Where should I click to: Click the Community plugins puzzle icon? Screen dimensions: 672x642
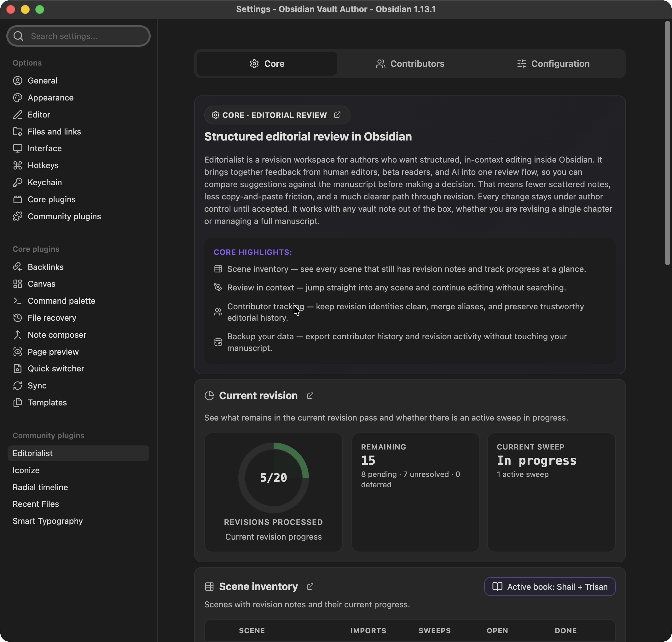click(x=17, y=217)
